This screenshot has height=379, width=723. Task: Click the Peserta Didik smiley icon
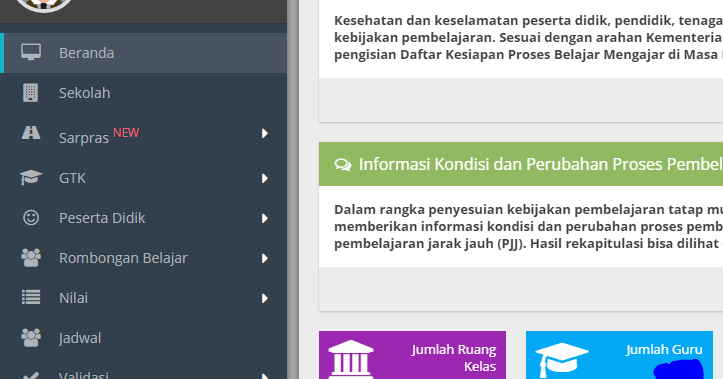[31, 218]
